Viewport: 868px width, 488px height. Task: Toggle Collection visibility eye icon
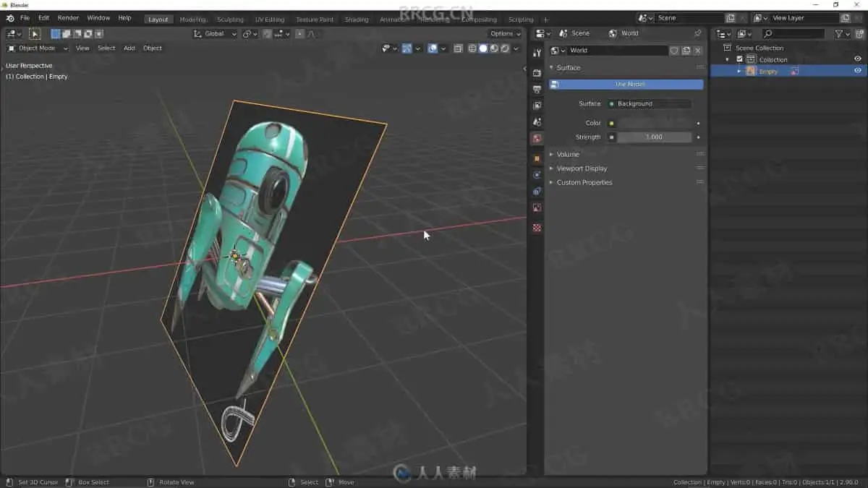[x=858, y=59]
